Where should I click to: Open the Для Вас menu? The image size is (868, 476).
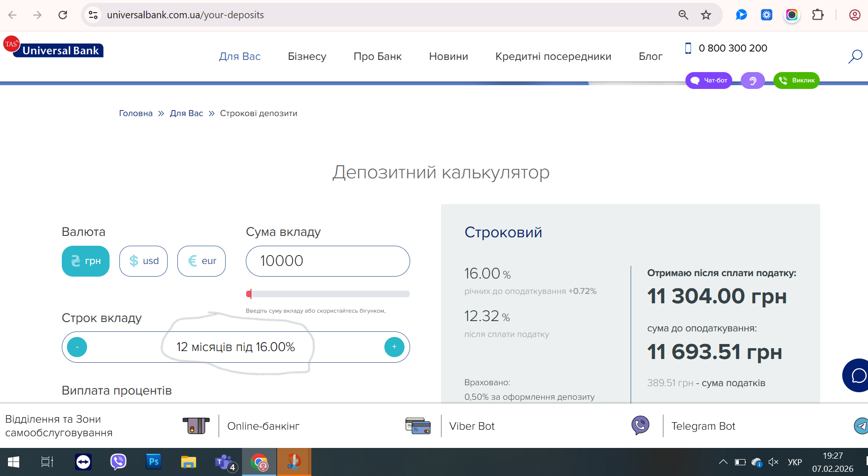(x=240, y=56)
